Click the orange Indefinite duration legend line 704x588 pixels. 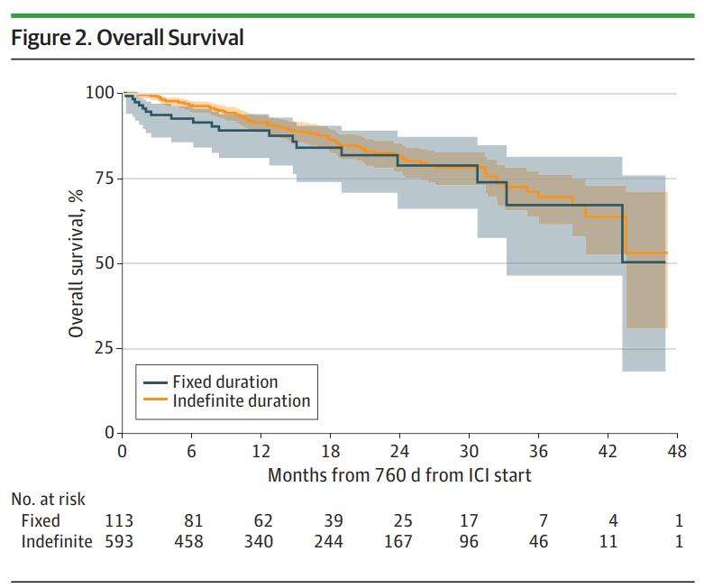tap(156, 400)
